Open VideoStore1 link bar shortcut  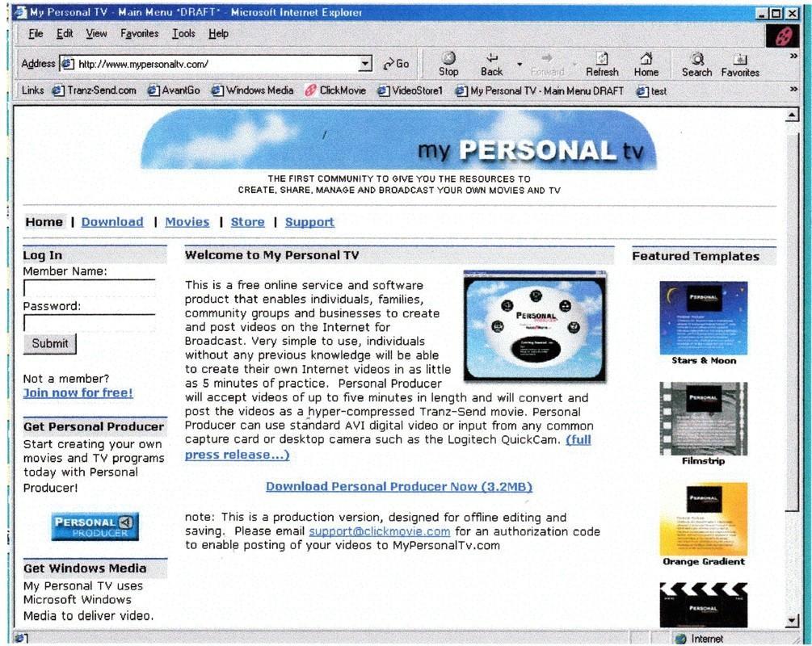pos(410,90)
